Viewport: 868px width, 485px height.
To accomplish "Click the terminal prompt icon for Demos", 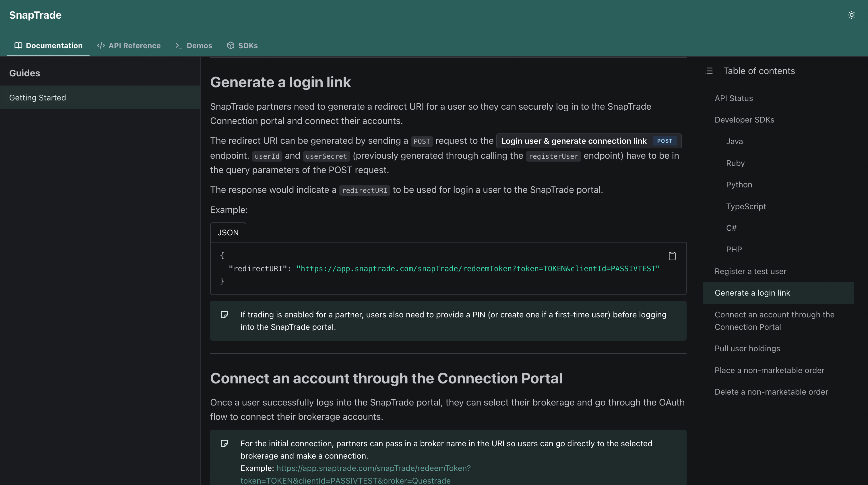I will click(x=179, y=45).
